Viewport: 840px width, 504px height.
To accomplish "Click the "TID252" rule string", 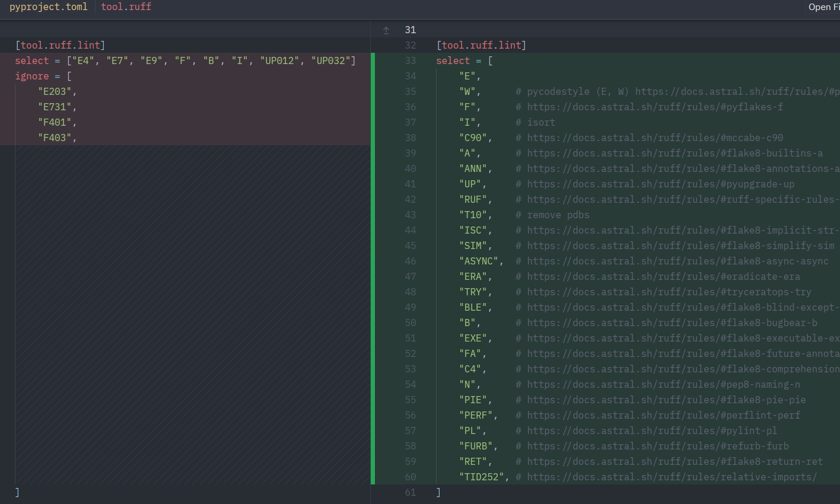I will (x=481, y=477).
